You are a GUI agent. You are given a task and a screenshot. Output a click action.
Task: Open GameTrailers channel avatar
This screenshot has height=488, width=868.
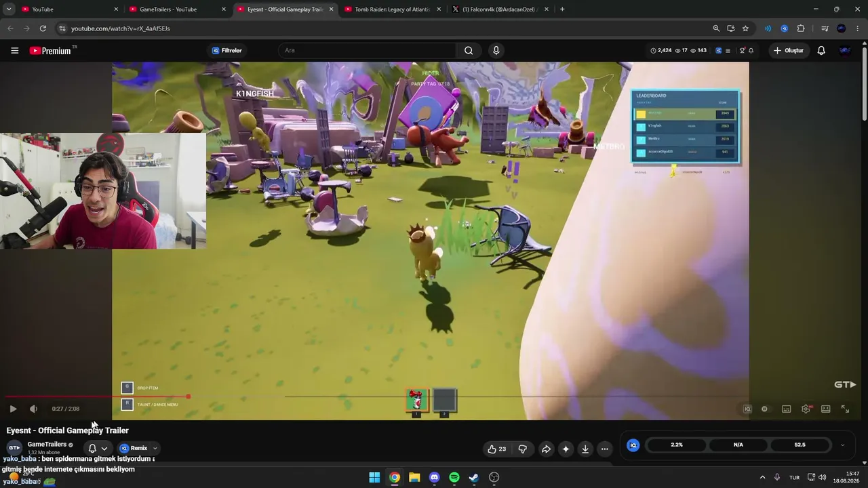pos(14,448)
